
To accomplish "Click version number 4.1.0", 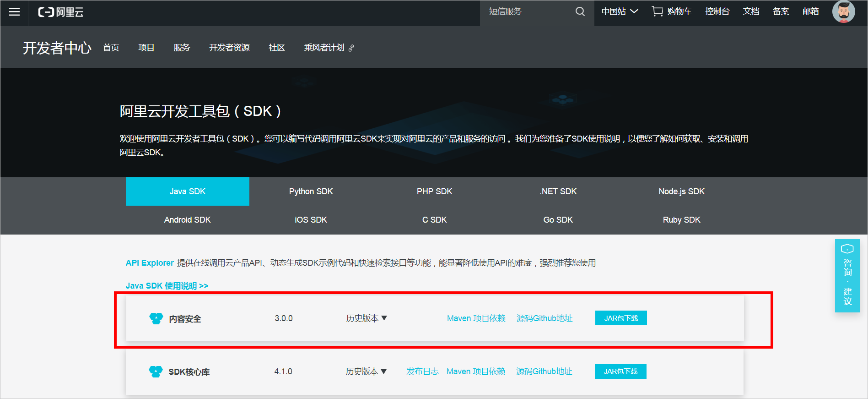I will (x=283, y=372).
